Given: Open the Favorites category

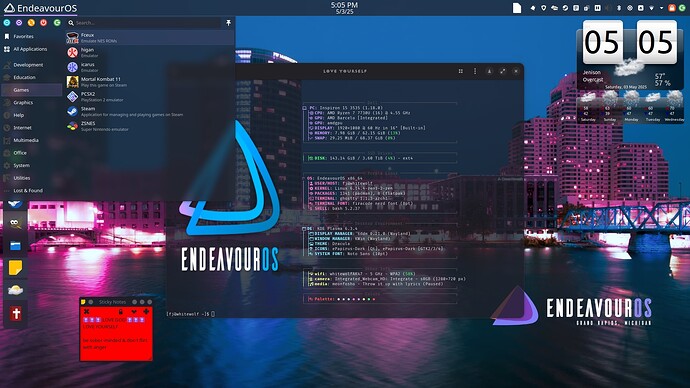Looking at the screenshot, I should (x=32, y=37).
